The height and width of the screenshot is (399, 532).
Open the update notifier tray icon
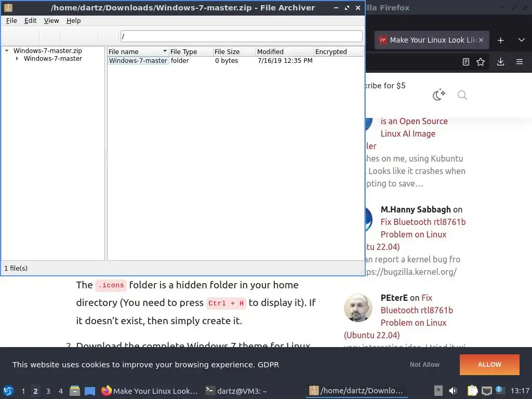pos(499,390)
